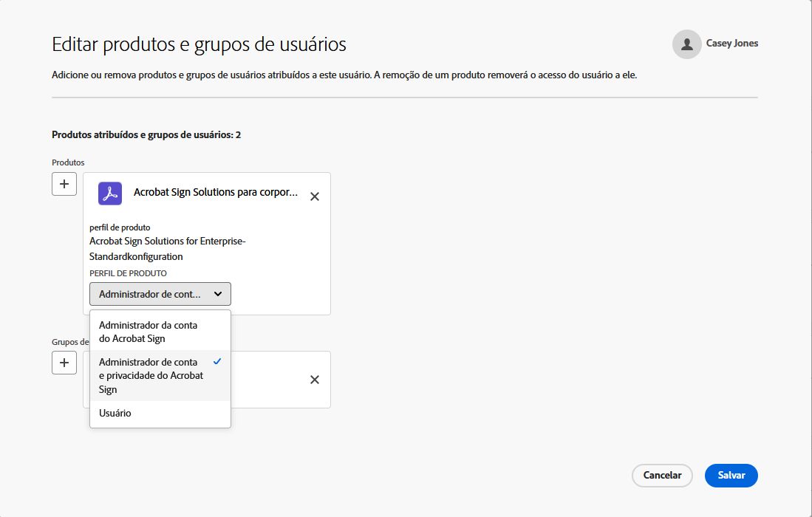812x517 pixels.
Task: Click the purple Acrobat Sign product logo
Action: 110,194
